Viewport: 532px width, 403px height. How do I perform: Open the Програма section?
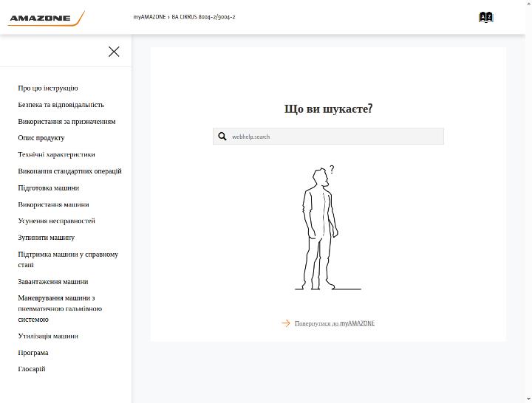[33, 353]
